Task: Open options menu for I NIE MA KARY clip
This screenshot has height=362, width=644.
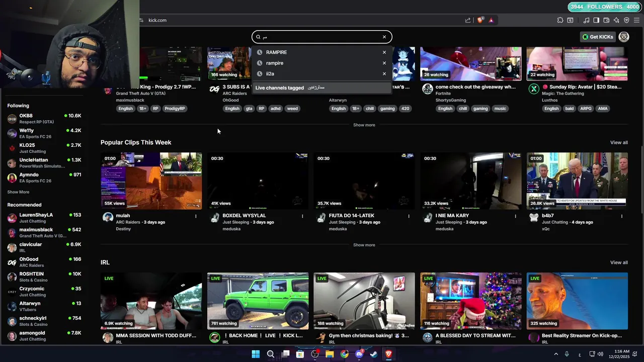Action: tap(515, 216)
